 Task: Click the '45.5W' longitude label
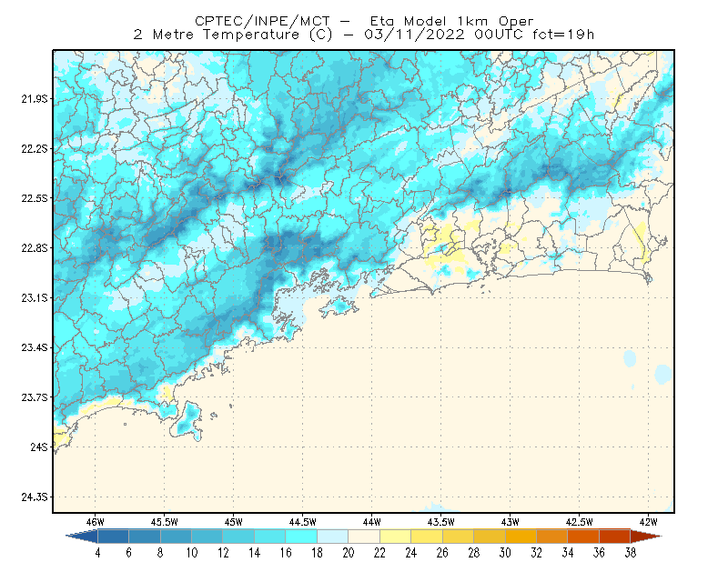tap(165, 522)
